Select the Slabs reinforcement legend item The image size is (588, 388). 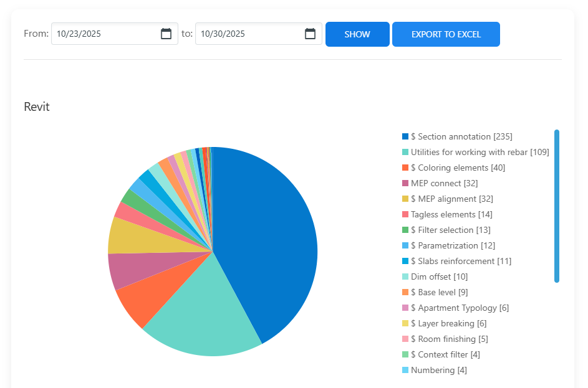tap(460, 261)
